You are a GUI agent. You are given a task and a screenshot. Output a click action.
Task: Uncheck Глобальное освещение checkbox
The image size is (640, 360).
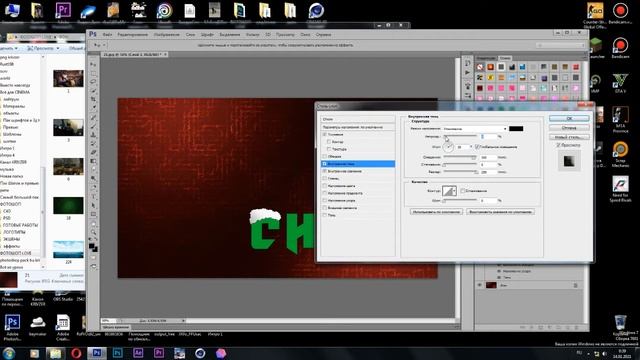(477, 147)
